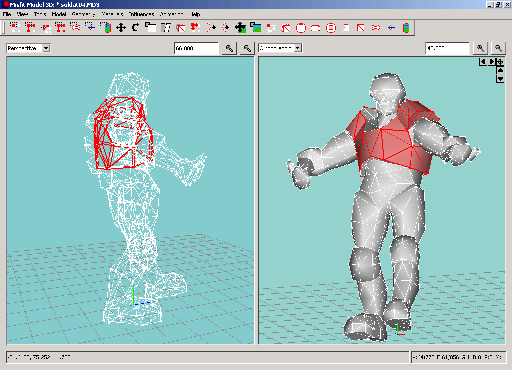Click the right viewport zoom value field
512x370 pixels.
(x=447, y=48)
